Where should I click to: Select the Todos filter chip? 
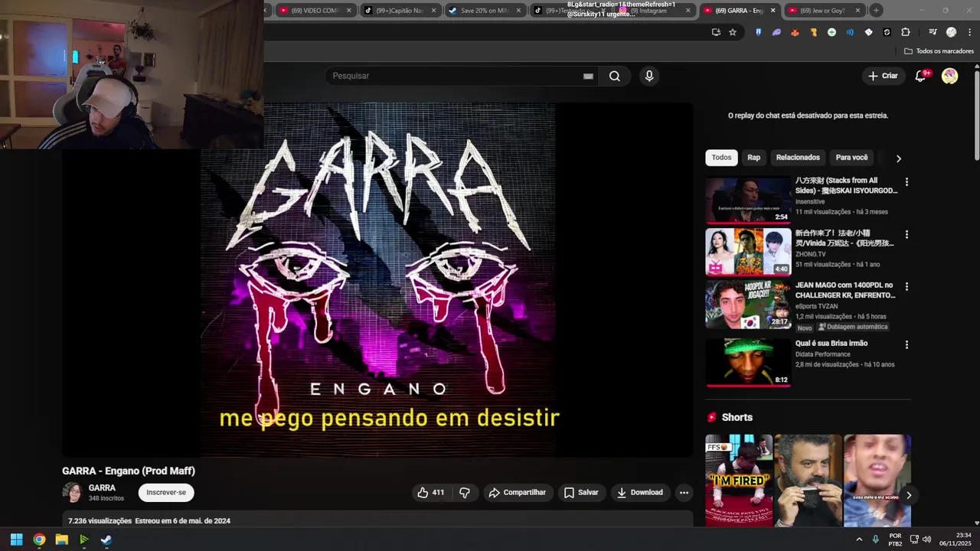pos(721,158)
